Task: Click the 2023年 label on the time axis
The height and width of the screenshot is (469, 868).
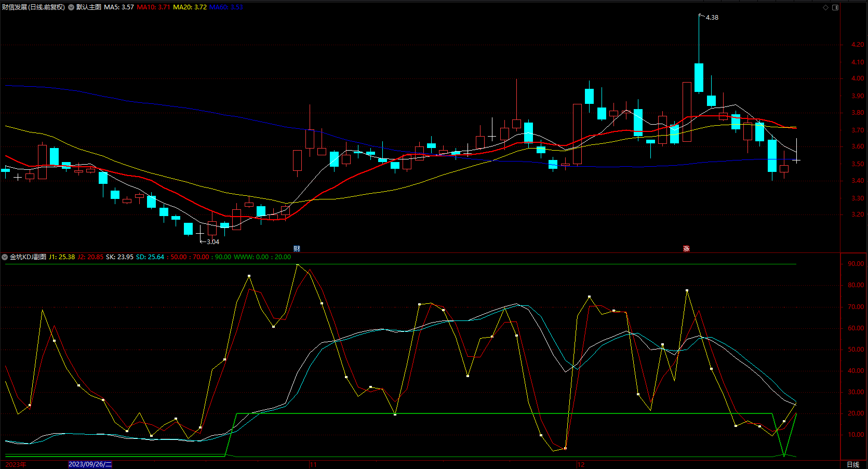Action: click(16, 464)
